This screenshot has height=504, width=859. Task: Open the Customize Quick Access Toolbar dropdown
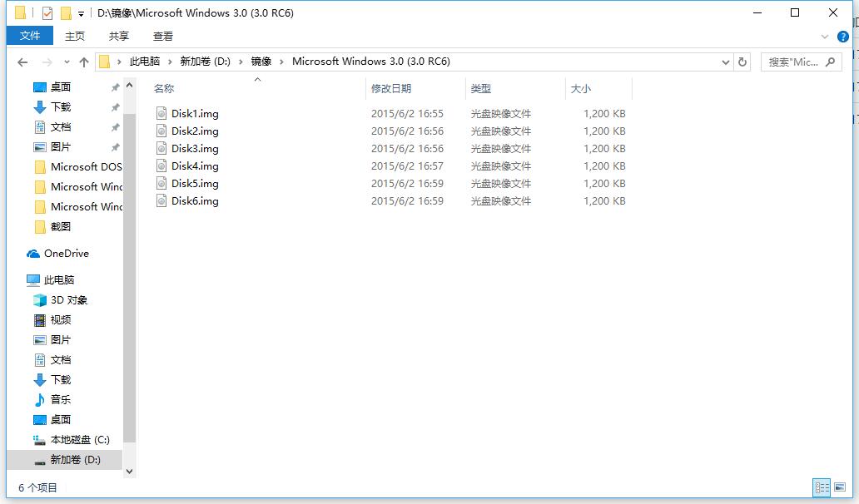click(81, 13)
